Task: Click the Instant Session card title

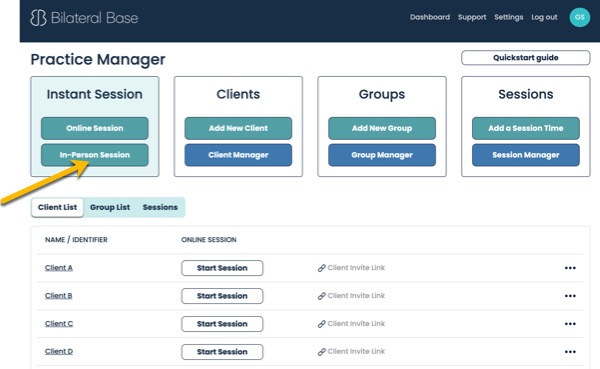Action: coord(95,94)
